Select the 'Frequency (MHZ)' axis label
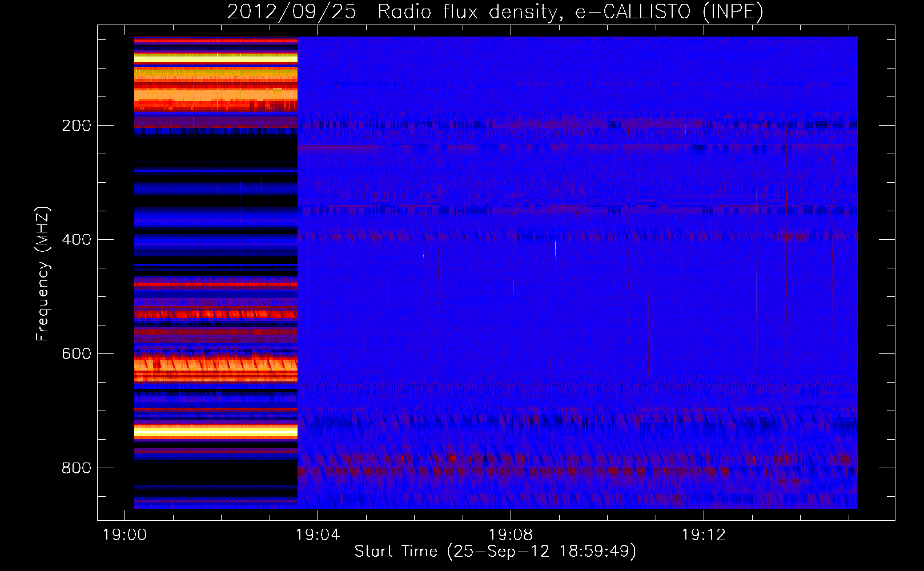This screenshot has width=924, height=571. [x=43, y=274]
